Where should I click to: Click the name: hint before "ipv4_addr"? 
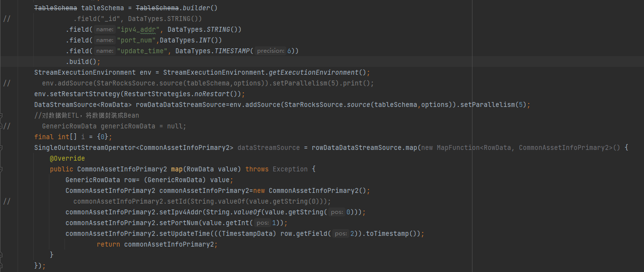pos(105,30)
